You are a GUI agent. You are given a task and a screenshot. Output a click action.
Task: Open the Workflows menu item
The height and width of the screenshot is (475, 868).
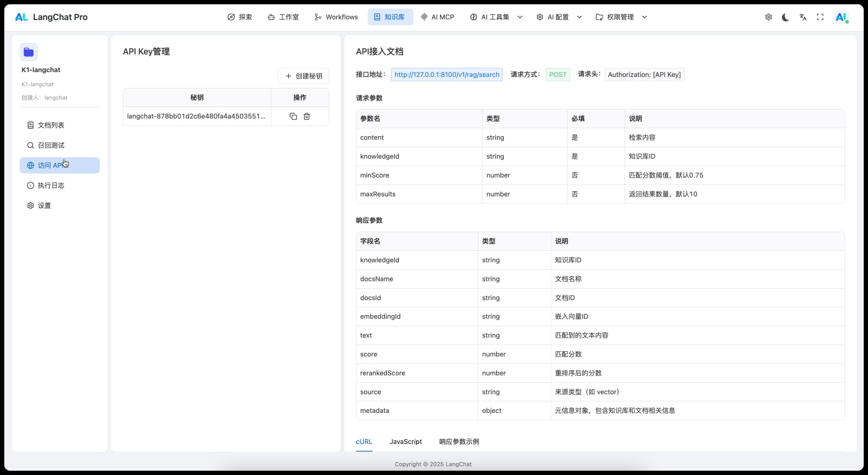tap(336, 17)
